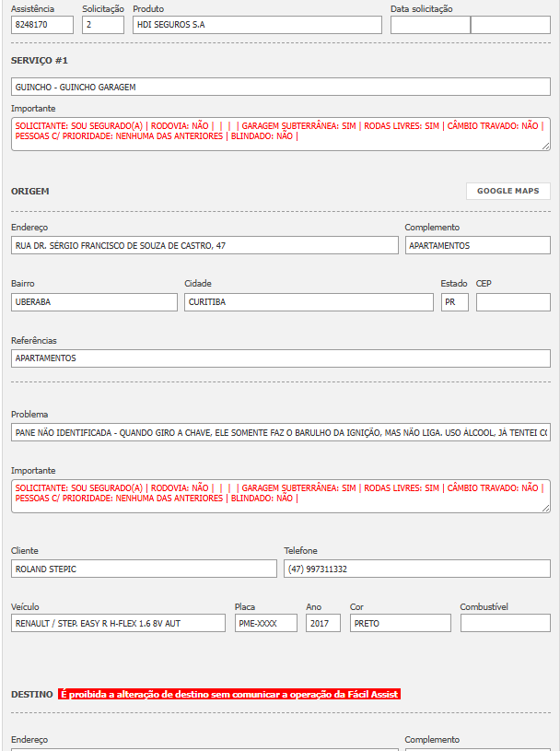Click the GUINCHO - GUINCHO GARAGEM service field

(x=281, y=87)
